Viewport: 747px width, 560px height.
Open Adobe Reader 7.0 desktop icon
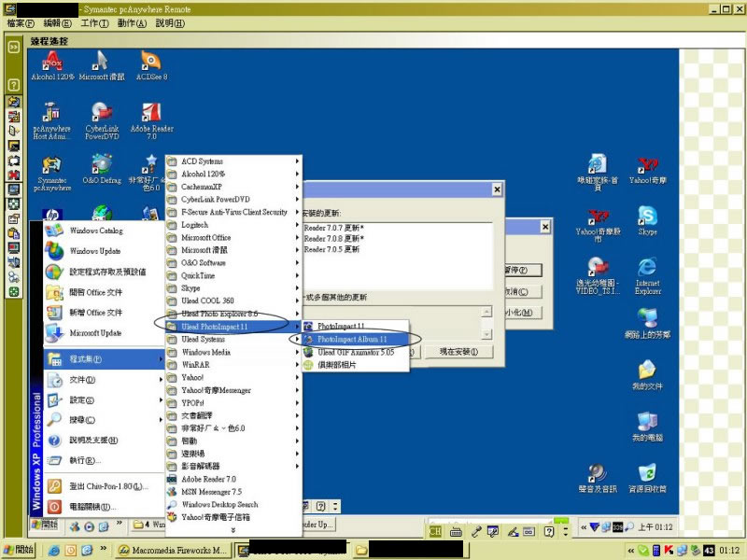(151, 121)
